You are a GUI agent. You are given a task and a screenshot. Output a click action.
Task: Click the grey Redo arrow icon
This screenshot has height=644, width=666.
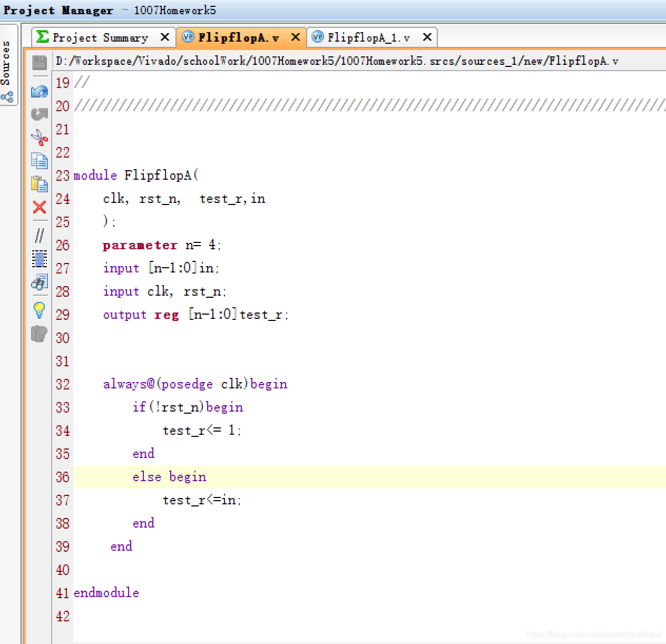pyautogui.click(x=40, y=114)
